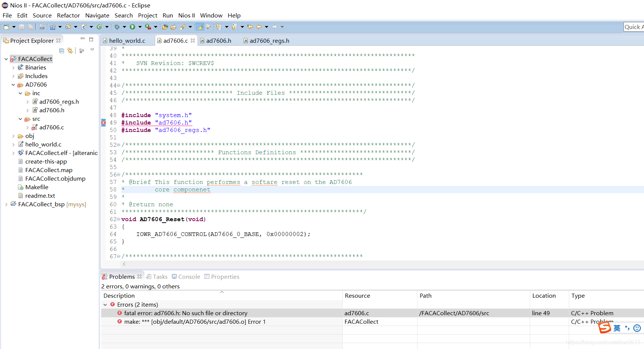Switch the IME English/Chinese mode indicator
The width and height of the screenshot is (644, 349).
(x=617, y=328)
